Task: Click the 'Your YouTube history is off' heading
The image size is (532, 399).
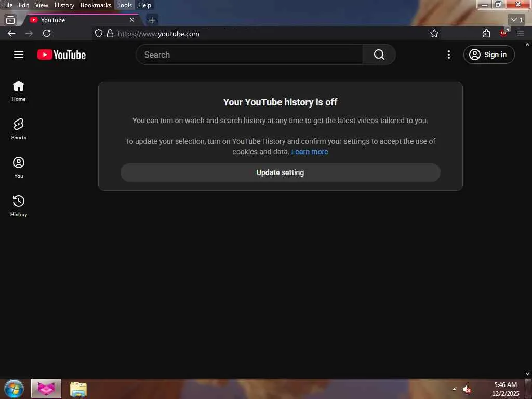Action: coord(280,102)
